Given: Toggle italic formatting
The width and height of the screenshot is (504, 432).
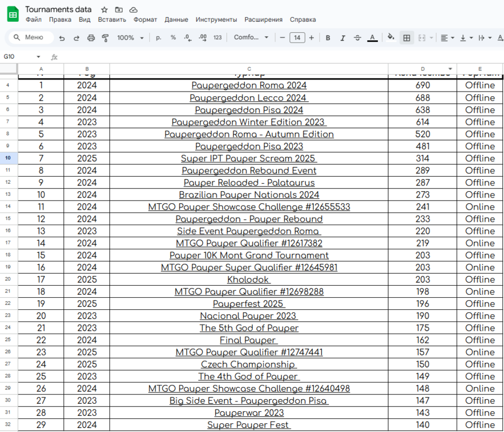Looking at the screenshot, I should tap(343, 38).
